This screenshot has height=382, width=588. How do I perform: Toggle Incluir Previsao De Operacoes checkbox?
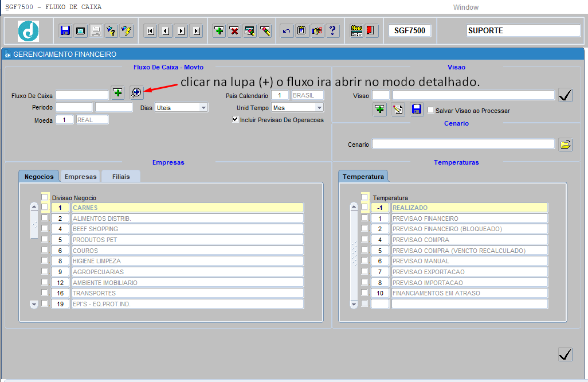click(236, 119)
